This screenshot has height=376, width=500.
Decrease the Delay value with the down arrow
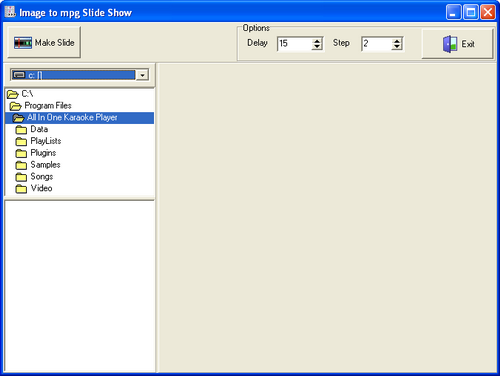317,47
